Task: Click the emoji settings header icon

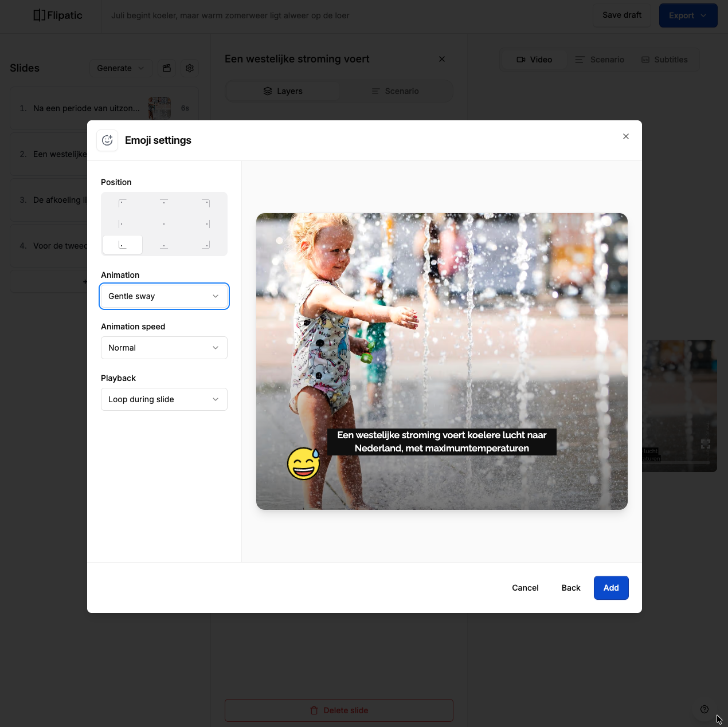Action: [107, 140]
